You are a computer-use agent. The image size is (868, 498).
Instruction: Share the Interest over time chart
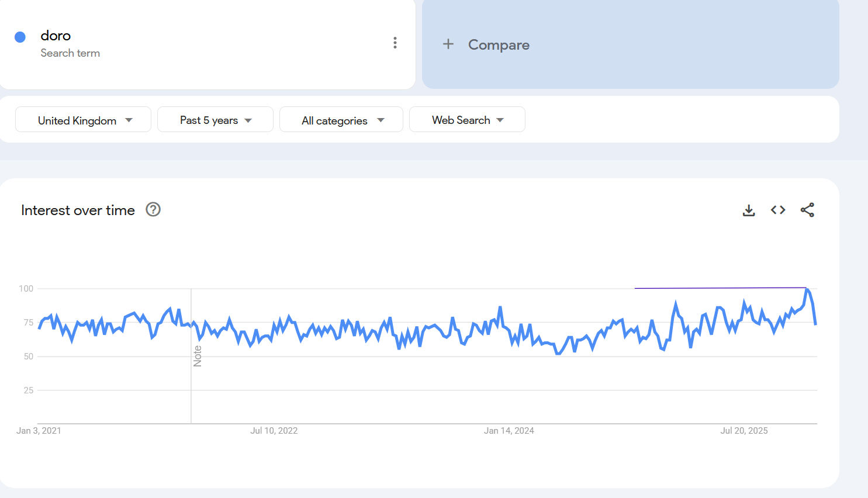coord(807,210)
